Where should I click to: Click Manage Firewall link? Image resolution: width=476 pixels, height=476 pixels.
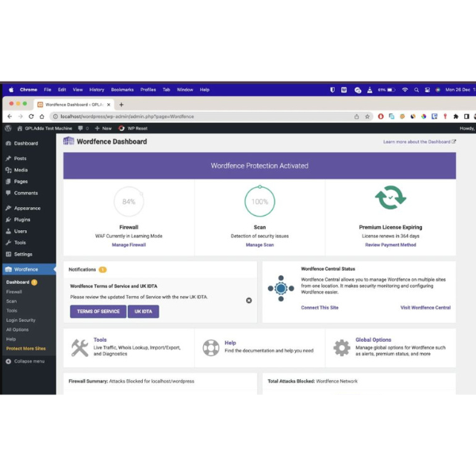point(129,245)
